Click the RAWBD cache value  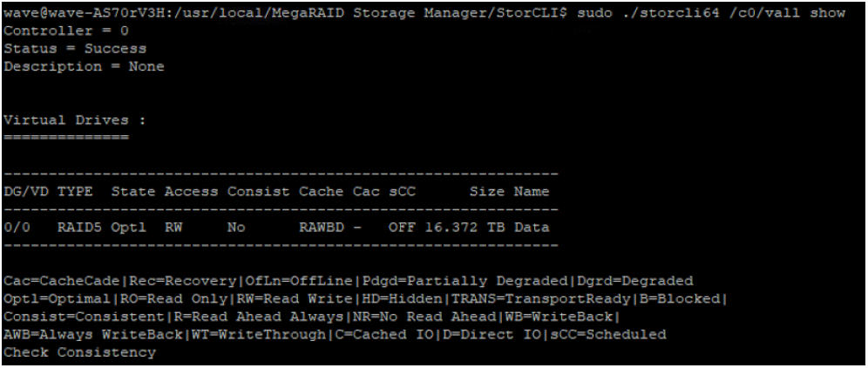point(322,228)
